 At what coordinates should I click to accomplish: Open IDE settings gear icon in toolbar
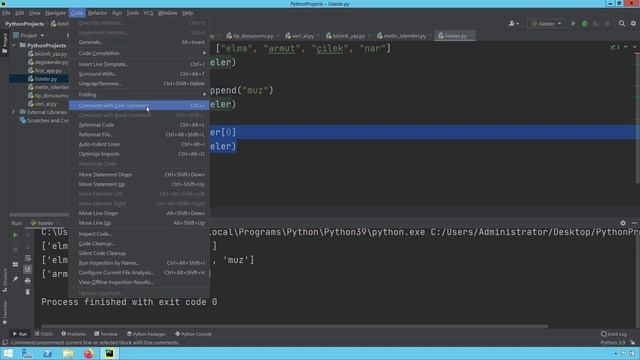pyautogui.click(x=633, y=24)
